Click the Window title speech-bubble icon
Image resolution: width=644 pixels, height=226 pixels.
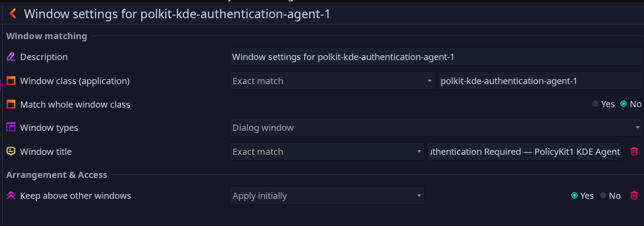pos(11,152)
